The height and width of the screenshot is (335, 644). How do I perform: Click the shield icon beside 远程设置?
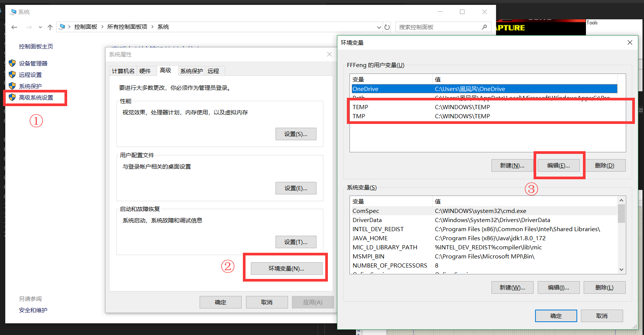[x=12, y=75]
